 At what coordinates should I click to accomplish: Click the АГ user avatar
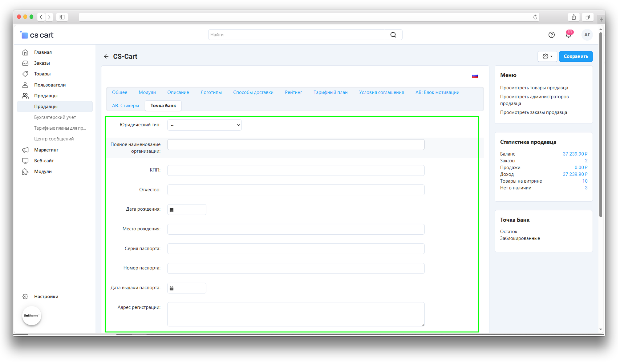tap(587, 35)
